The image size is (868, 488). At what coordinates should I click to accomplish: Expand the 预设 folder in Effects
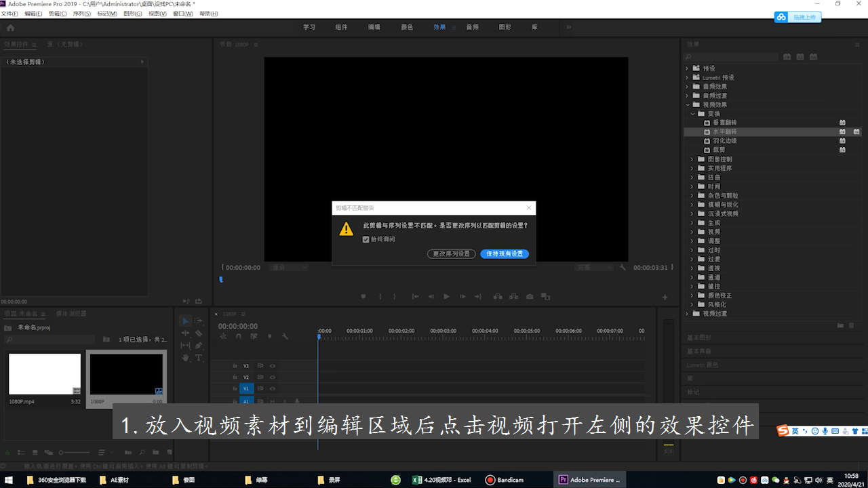pyautogui.click(x=687, y=68)
